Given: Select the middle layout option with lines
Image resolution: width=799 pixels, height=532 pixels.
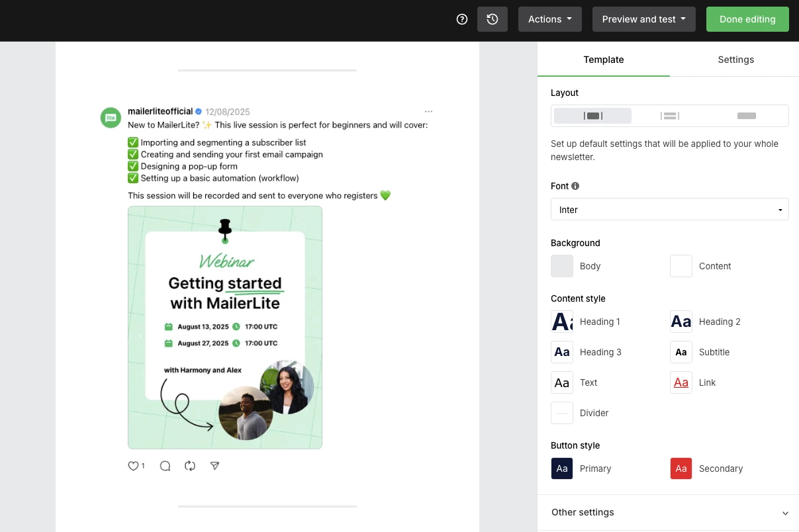Looking at the screenshot, I should click(x=670, y=116).
